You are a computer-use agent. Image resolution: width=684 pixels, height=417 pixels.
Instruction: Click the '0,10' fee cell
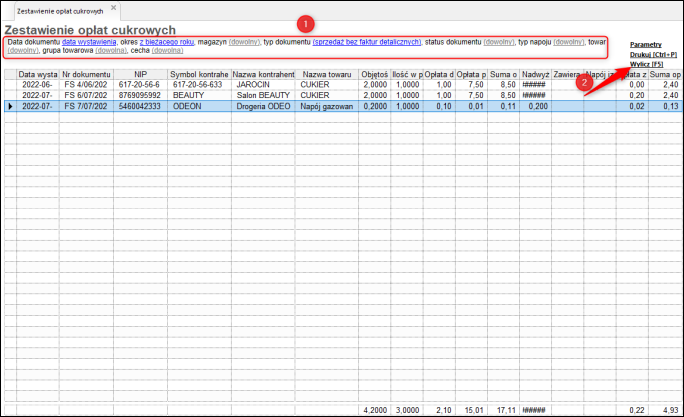tap(439, 106)
